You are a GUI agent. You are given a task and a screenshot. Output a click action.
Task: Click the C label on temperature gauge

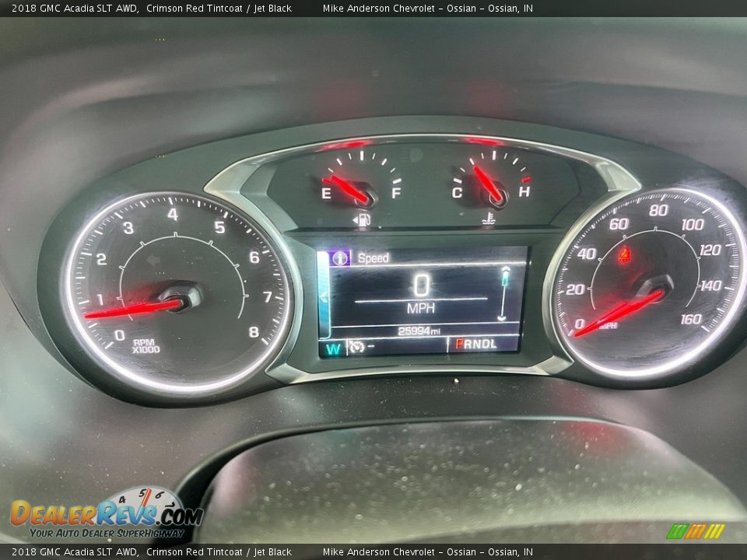(457, 192)
